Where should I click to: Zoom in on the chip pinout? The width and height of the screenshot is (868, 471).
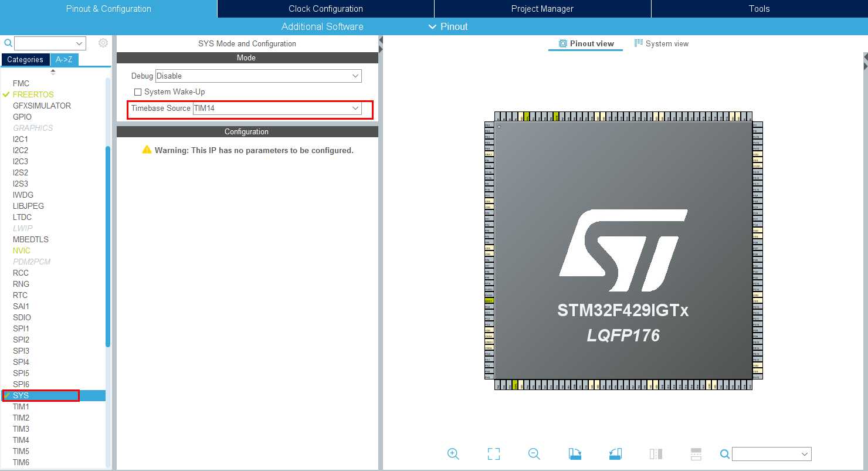click(x=453, y=453)
